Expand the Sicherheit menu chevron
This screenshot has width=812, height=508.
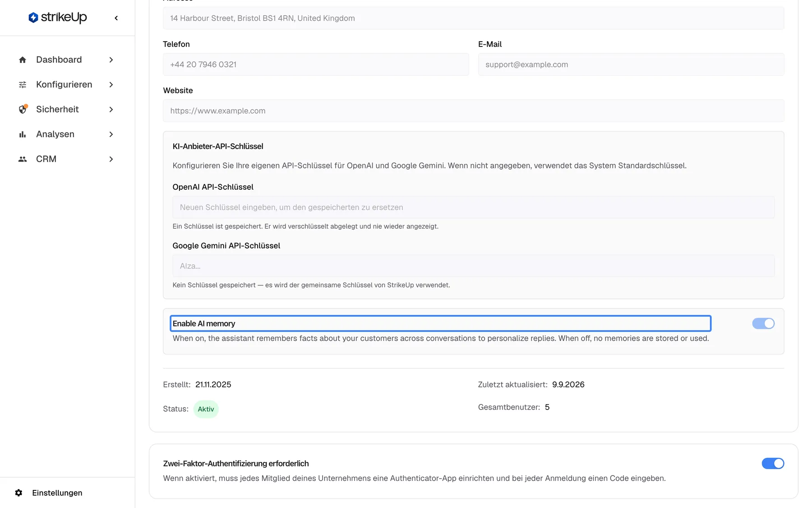coord(111,109)
